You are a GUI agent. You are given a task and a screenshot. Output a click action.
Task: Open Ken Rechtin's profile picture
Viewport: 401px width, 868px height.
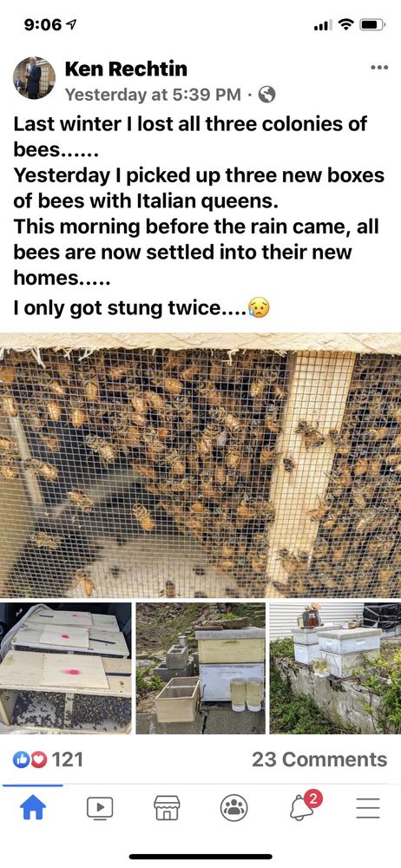pos(35,77)
